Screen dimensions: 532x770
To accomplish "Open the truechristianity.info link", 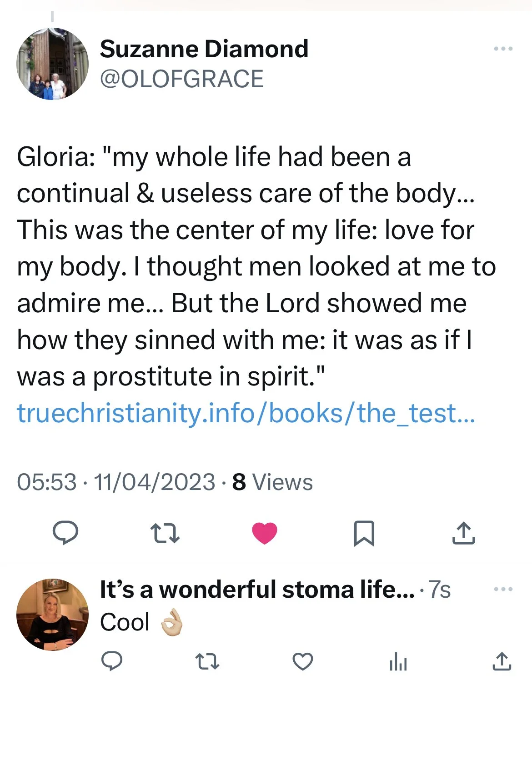I will click(x=246, y=413).
